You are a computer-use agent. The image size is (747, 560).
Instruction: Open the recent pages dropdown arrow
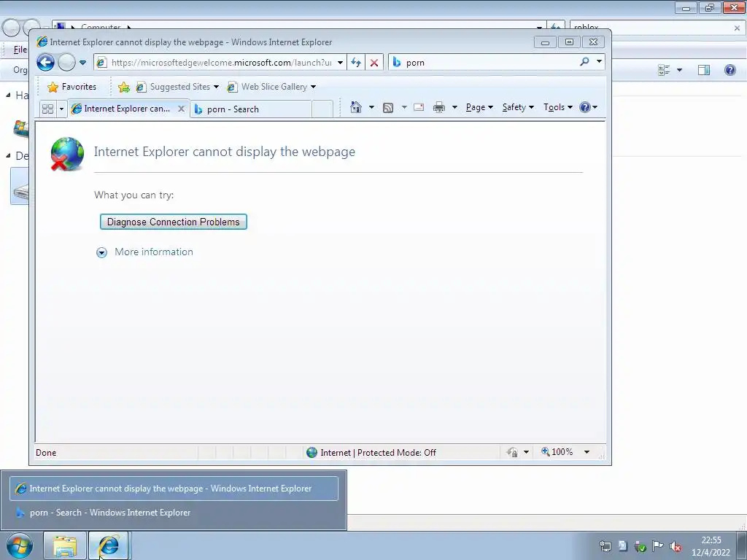(83, 63)
